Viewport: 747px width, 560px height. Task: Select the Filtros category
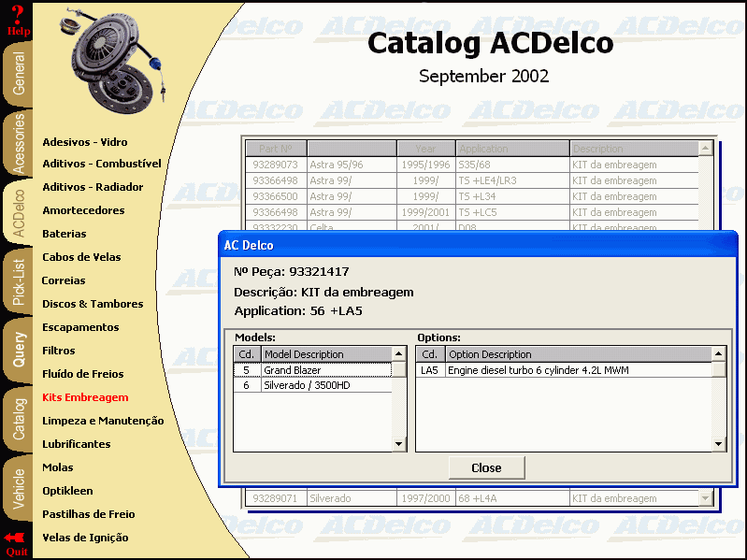point(59,350)
